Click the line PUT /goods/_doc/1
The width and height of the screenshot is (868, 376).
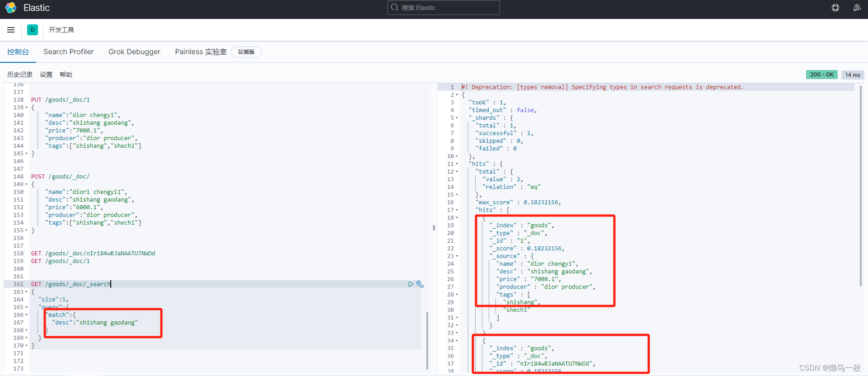click(61, 100)
